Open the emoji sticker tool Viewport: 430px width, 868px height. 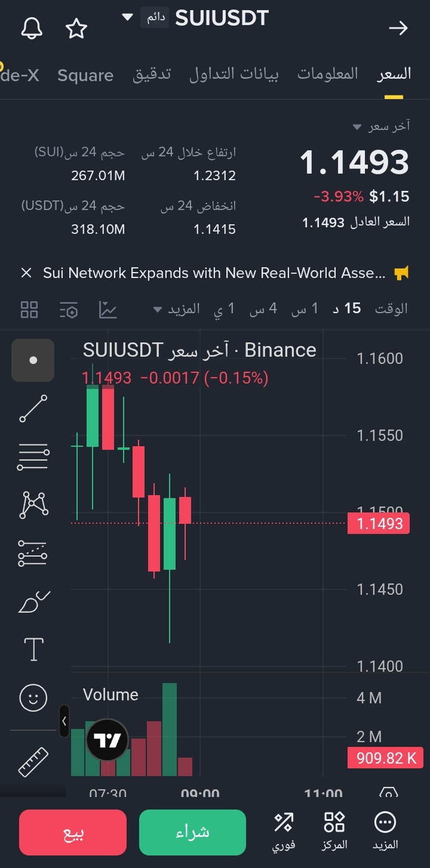tap(33, 697)
